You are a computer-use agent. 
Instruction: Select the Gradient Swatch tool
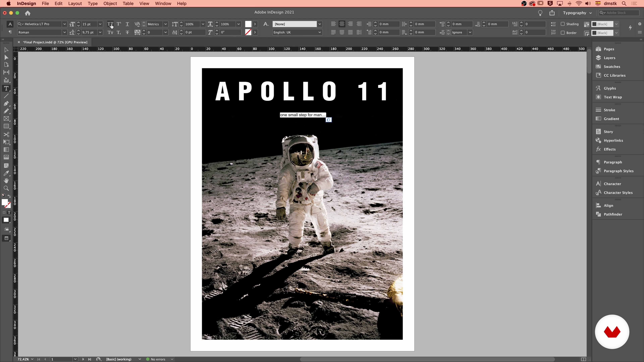6,150
